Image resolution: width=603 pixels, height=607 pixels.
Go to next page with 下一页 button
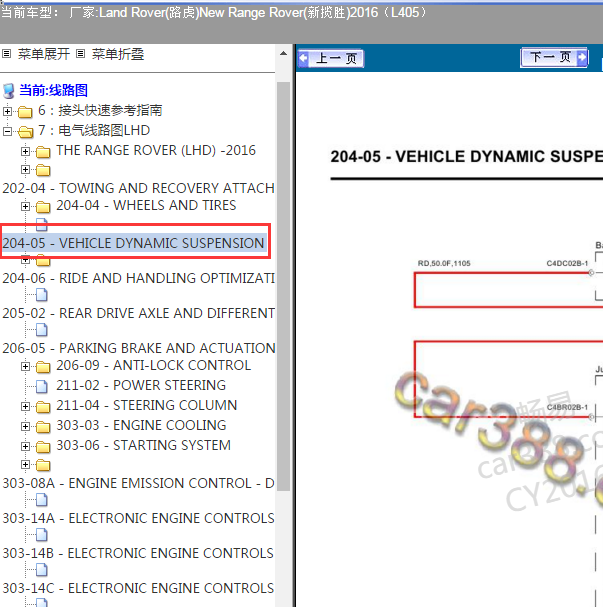click(554, 57)
